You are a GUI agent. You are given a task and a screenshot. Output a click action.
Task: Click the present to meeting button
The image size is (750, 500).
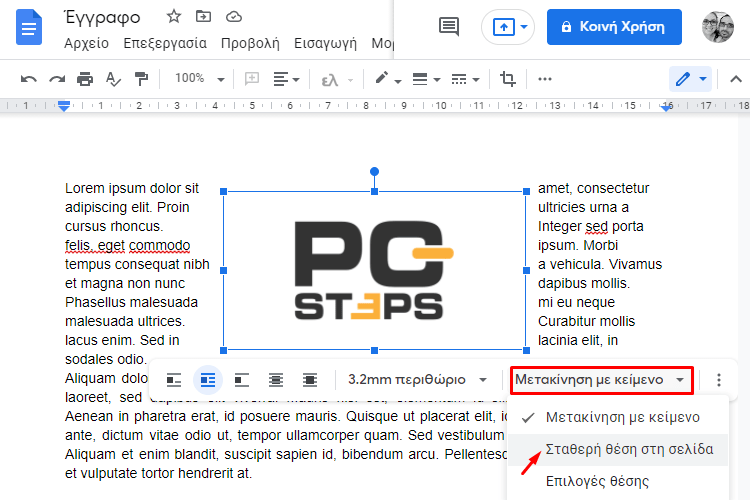[504, 27]
